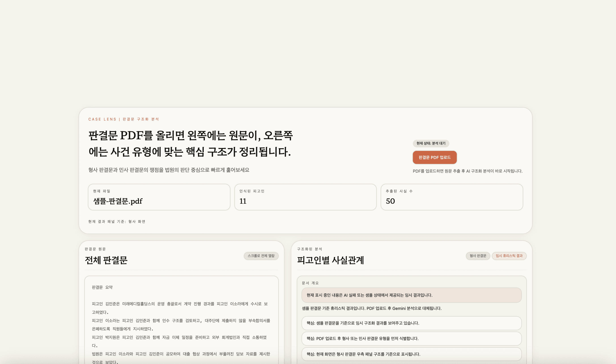Click the 문서 개요 section label
616x364 pixels.
coord(310,283)
